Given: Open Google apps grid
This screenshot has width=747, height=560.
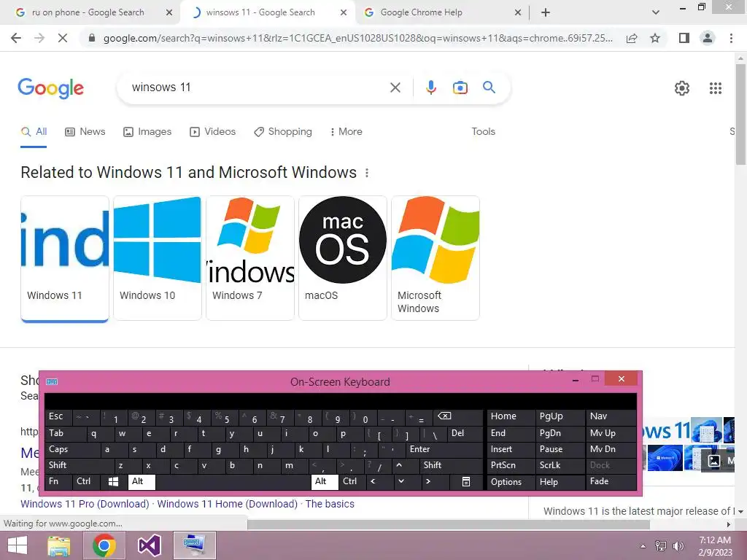Looking at the screenshot, I should pos(715,88).
